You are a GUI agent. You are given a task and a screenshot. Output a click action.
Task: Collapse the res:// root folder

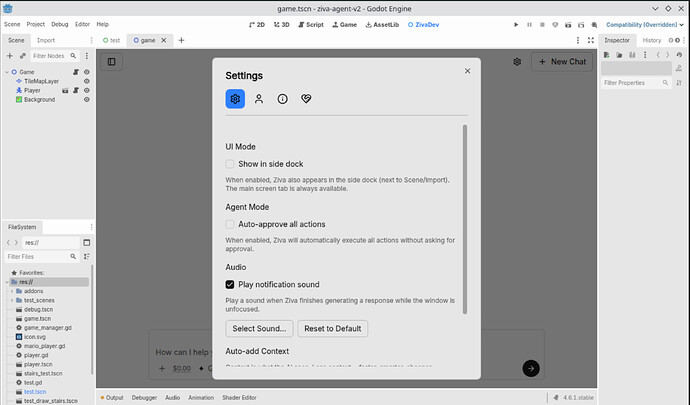click(x=7, y=282)
